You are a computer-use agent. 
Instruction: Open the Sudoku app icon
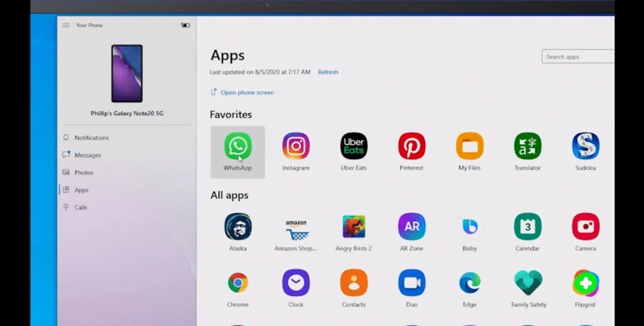585,146
